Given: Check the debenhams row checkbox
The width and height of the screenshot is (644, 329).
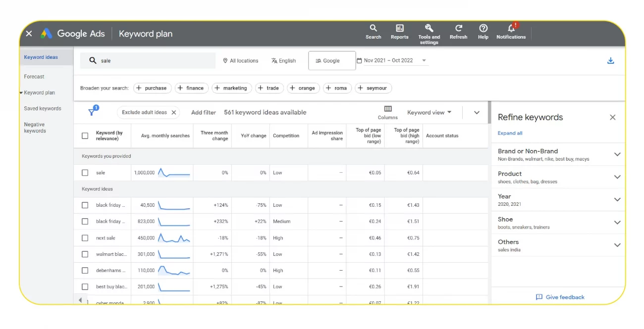Looking at the screenshot, I should [85, 271].
